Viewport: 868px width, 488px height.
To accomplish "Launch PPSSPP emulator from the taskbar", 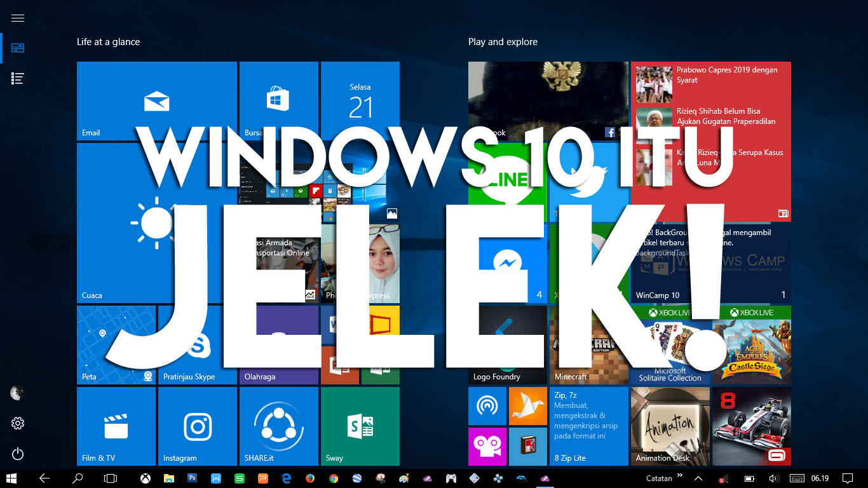I will (498, 478).
